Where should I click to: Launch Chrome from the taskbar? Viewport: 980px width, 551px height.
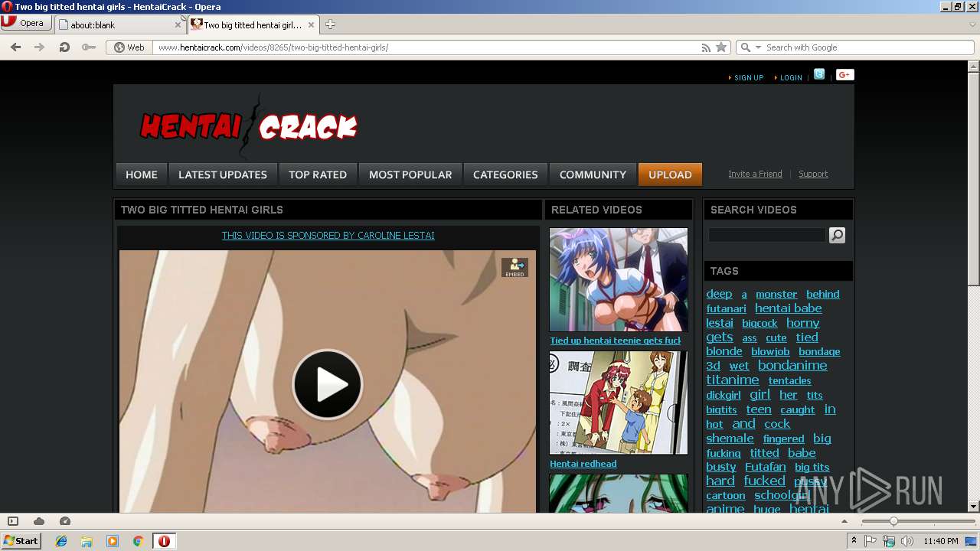138,541
